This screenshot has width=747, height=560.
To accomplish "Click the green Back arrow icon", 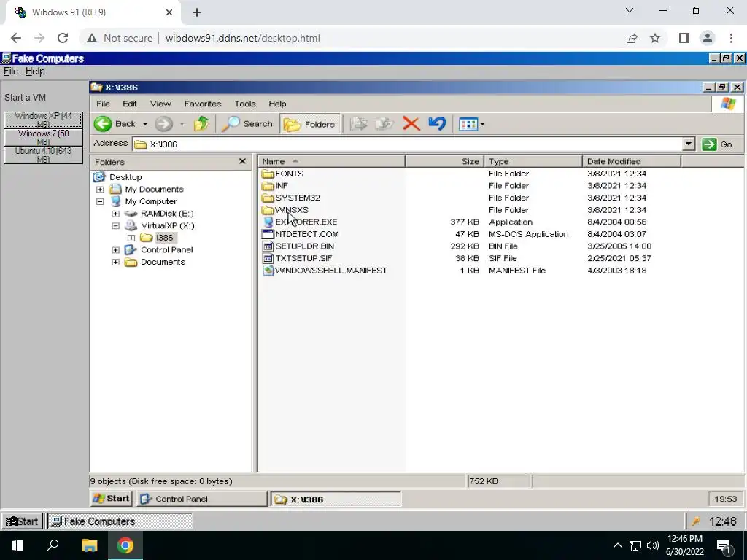I will [x=103, y=124].
